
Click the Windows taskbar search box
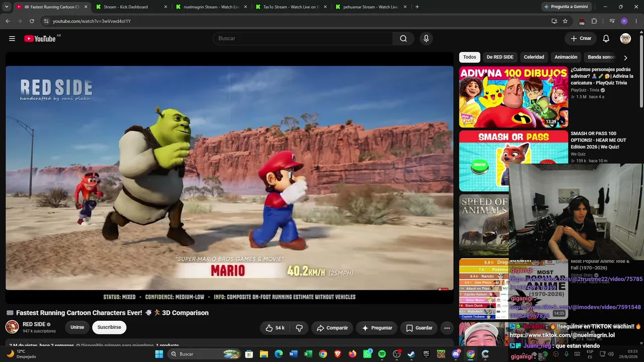pyautogui.click(x=204, y=354)
